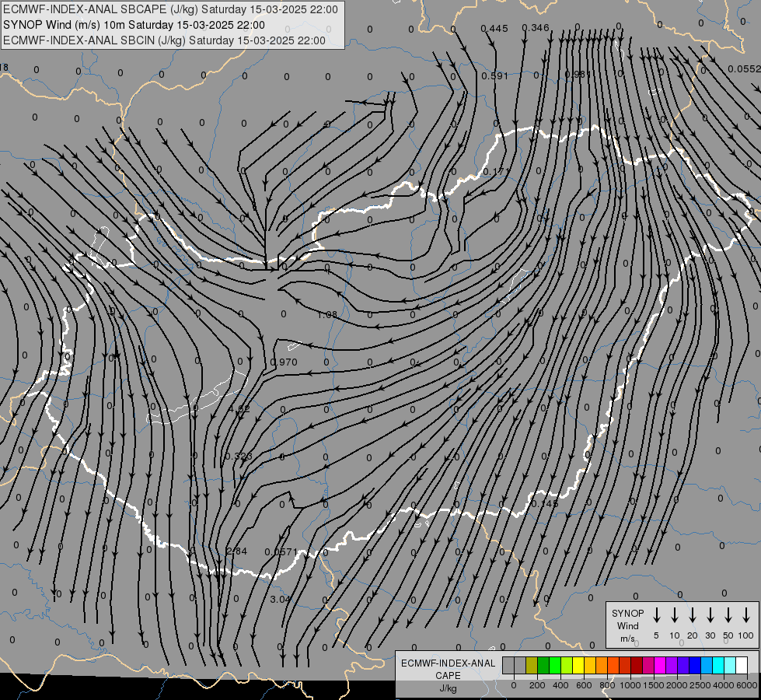Click the map value 0.171
761x700 pixels.
(x=496, y=171)
